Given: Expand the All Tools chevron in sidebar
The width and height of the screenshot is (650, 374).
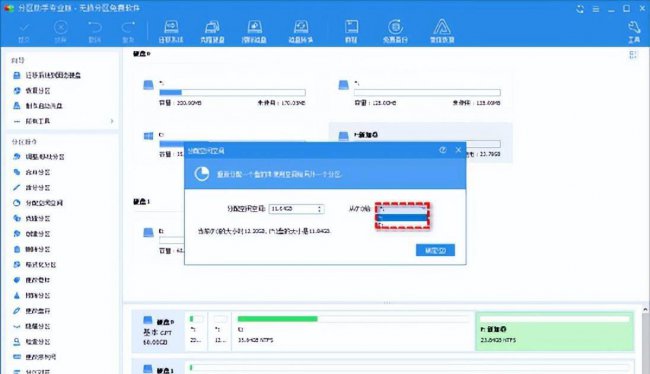Looking at the screenshot, I should pos(112,121).
